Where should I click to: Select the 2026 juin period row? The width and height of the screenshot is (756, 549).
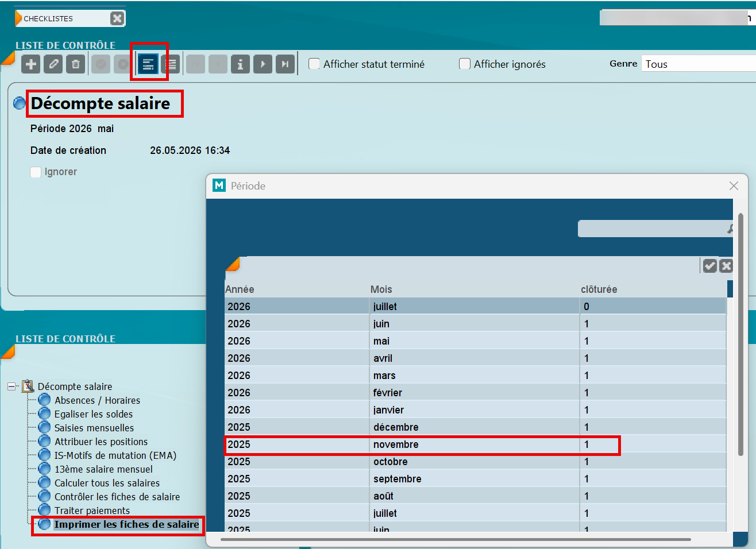[x=475, y=324]
